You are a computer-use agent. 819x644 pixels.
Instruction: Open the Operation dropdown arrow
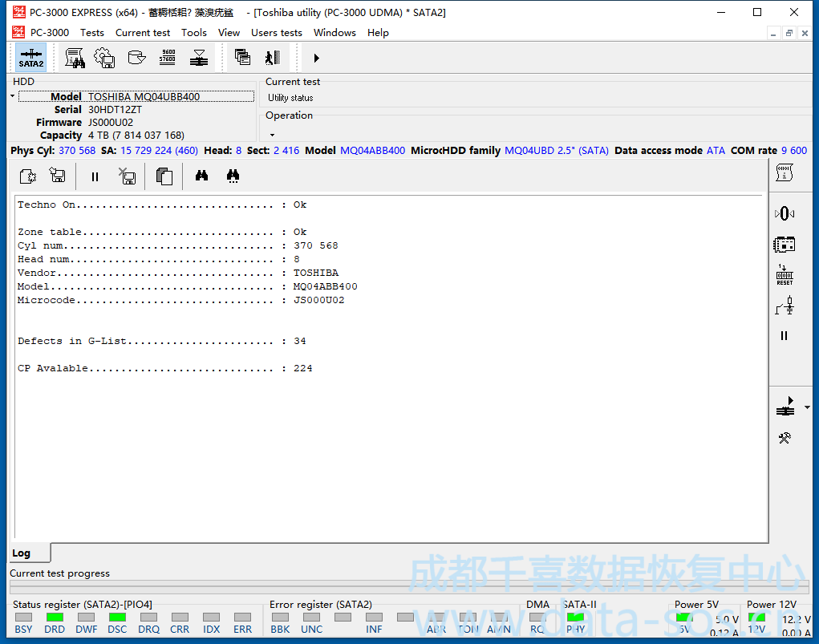pyautogui.click(x=272, y=135)
